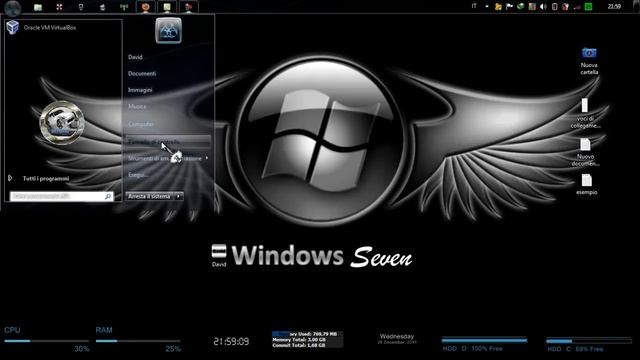The width and height of the screenshot is (640, 360).
Task: Click the user picture tile in the Start menu
Action: coord(169,31)
